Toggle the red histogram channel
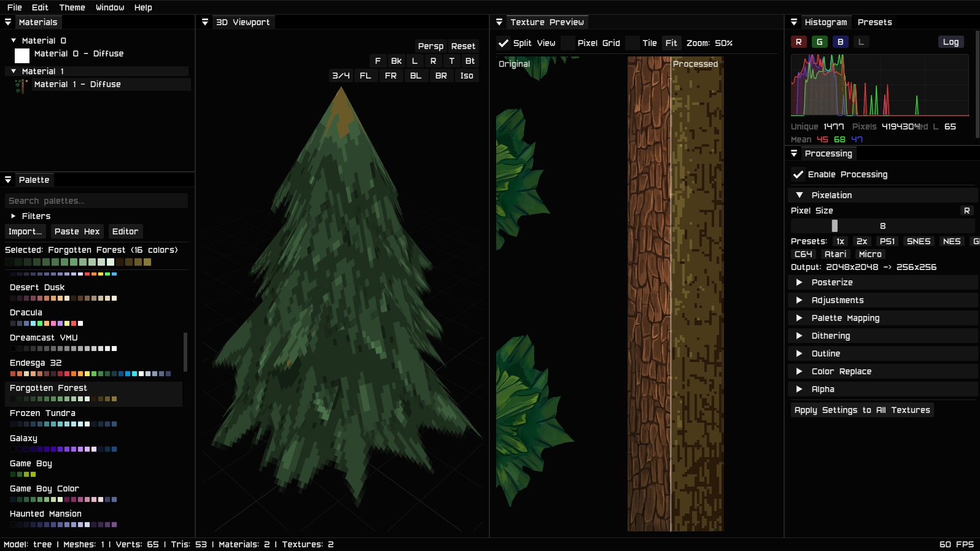The image size is (980, 551). coord(798,42)
